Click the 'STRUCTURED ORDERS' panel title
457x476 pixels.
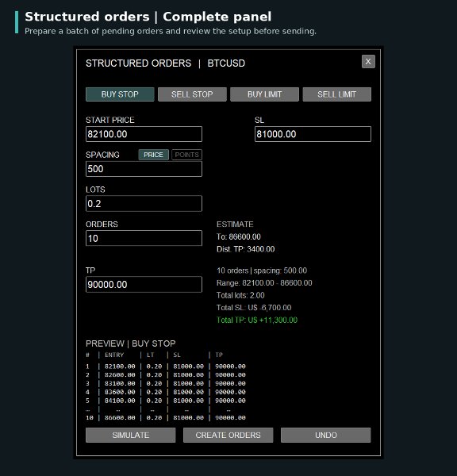click(139, 63)
